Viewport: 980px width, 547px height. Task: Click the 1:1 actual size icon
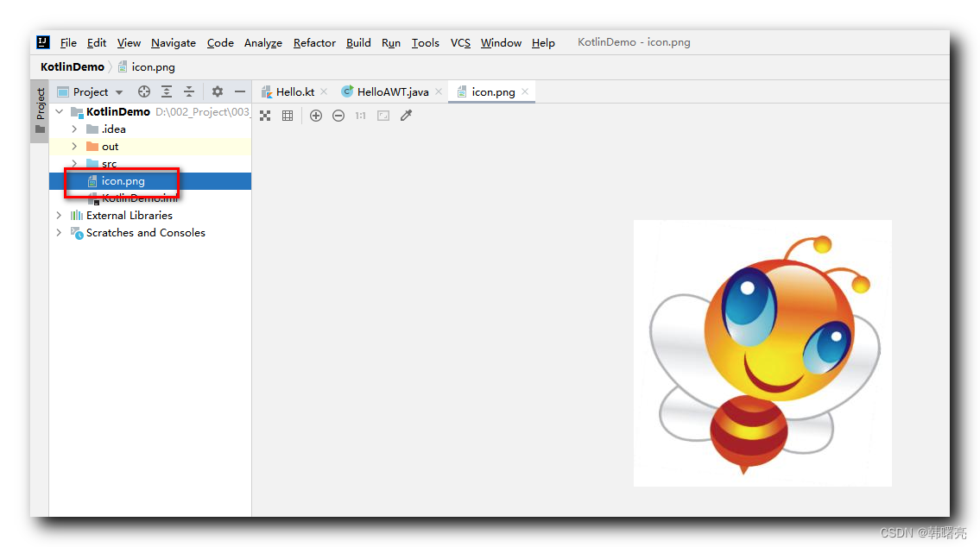(361, 115)
